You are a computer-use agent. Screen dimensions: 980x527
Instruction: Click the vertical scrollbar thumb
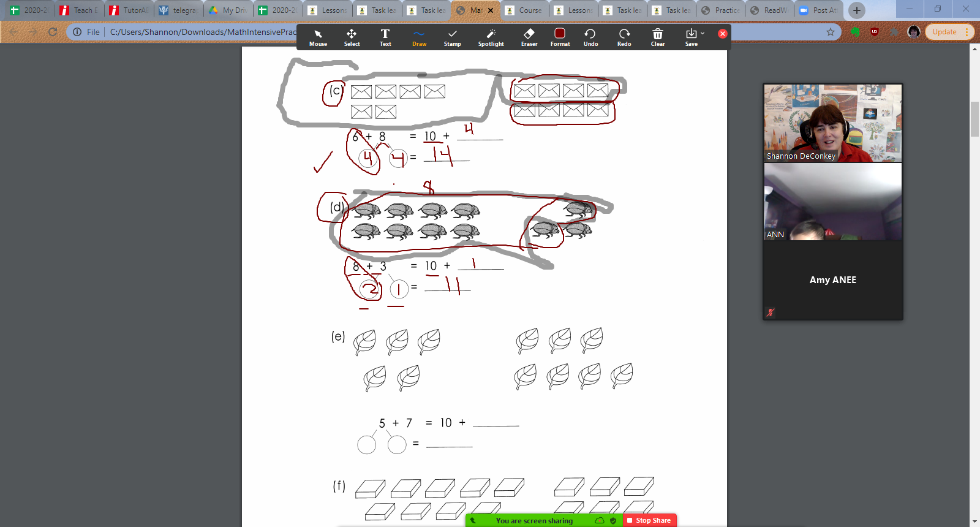pos(974,119)
